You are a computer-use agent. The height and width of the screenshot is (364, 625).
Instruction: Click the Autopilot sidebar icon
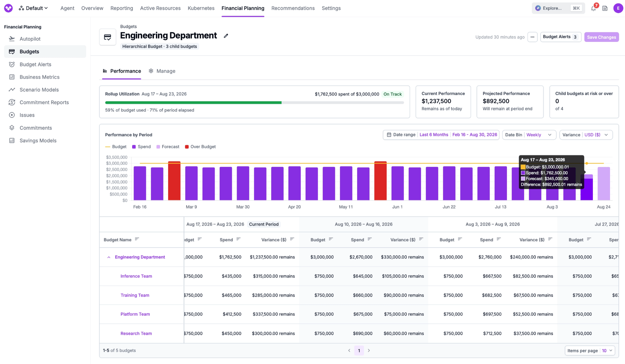[x=12, y=39]
